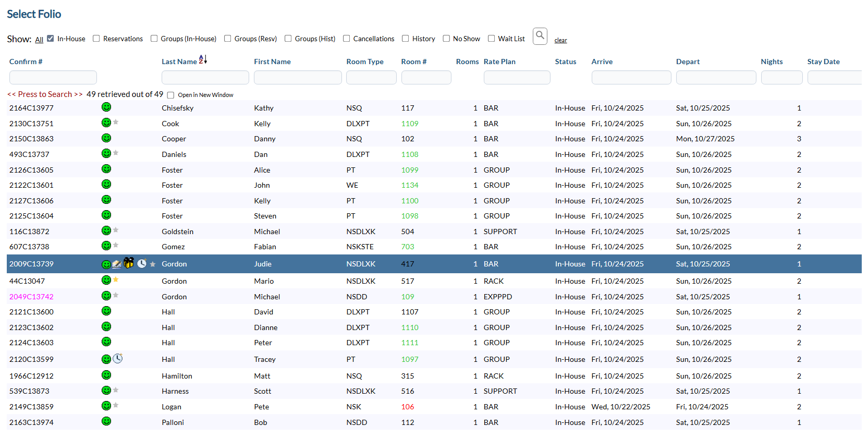Check Open in New Window option
This screenshot has width=868, height=438.
[x=170, y=95]
